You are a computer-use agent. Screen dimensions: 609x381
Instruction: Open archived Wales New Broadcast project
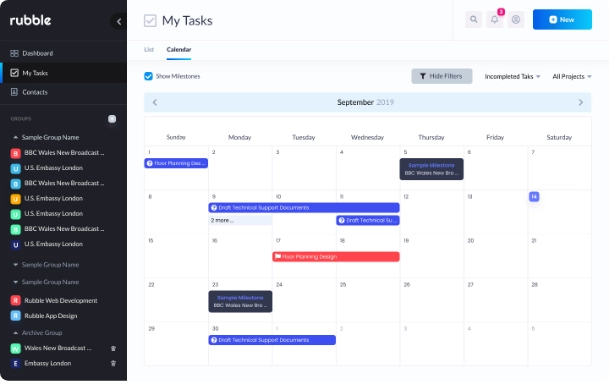(58, 348)
